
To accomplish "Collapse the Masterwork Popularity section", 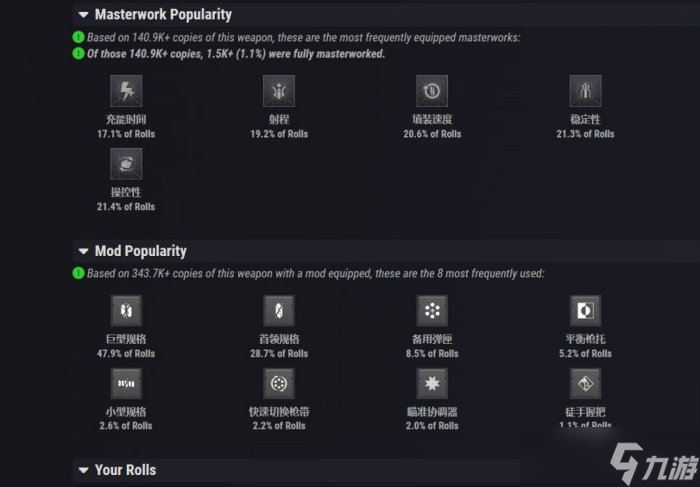I will point(83,15).
